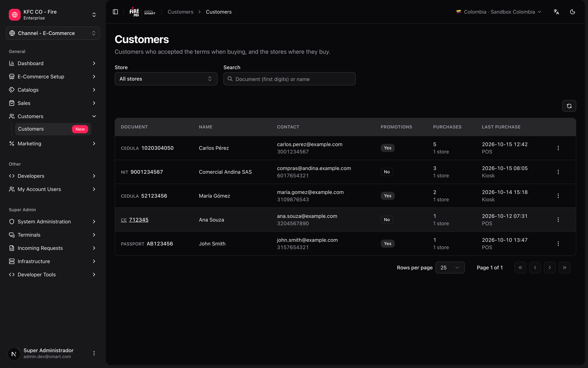Refresh the customers table
The height and width of the screenshot is (368, 588).
[569, 106]
